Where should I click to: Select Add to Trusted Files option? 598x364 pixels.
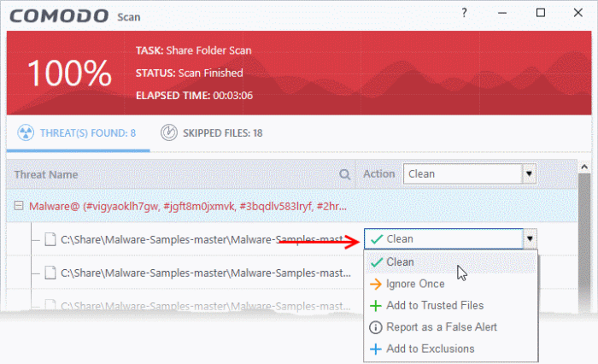coord(451,306)
